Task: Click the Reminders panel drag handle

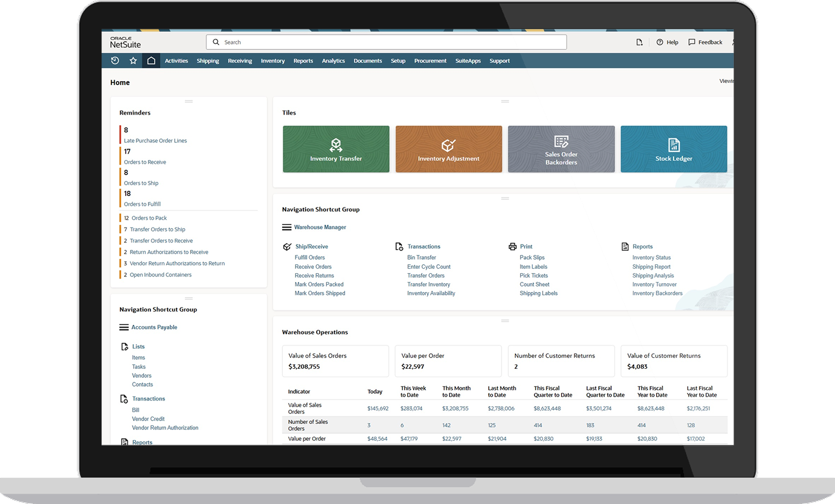Action: (189, 101)
